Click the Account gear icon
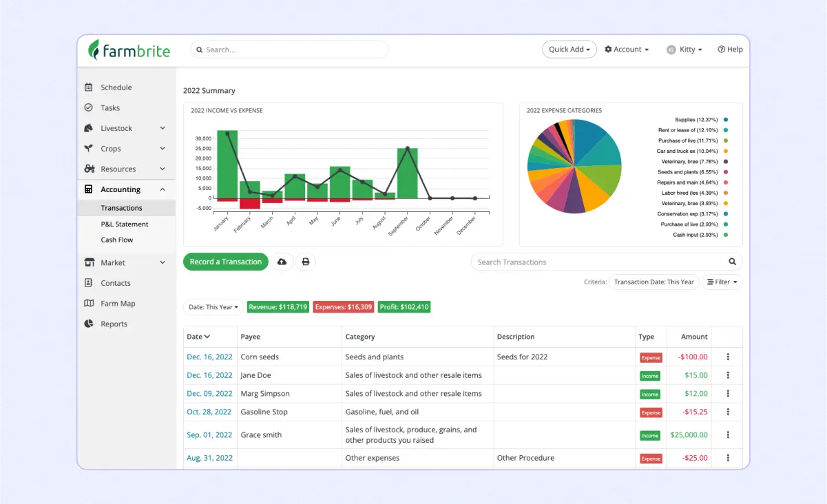827x504 pixels. click(x=608, y=50)
